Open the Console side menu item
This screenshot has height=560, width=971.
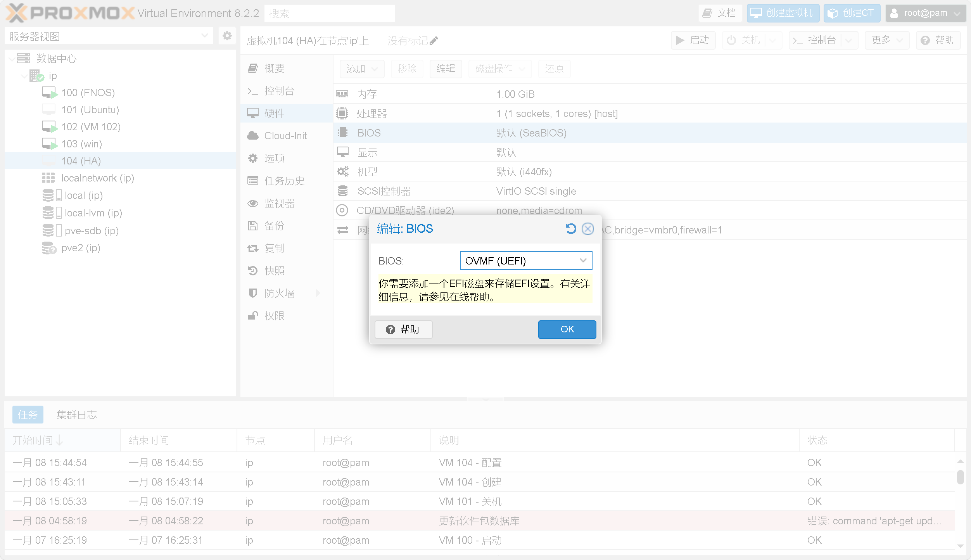(x=286, y=91)
